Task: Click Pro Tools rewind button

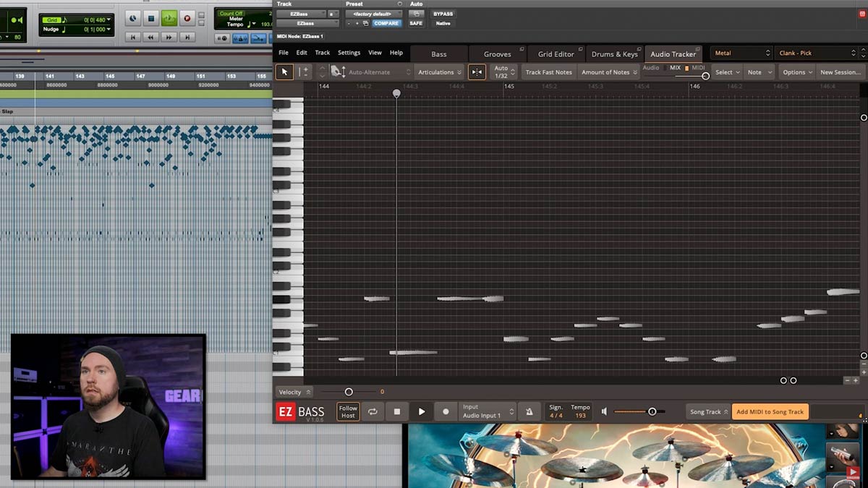Action: (x=151, y=37)
